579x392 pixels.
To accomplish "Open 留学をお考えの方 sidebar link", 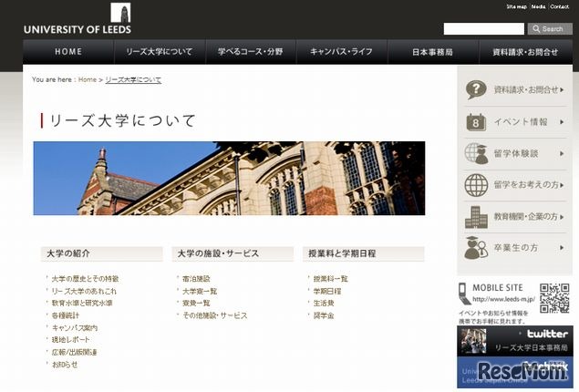I will [526, 185].
